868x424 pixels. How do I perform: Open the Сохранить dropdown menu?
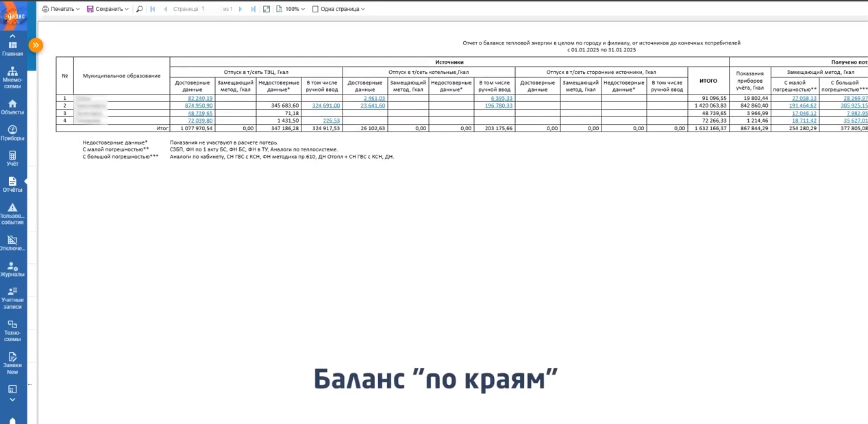[x=108, y=9]
